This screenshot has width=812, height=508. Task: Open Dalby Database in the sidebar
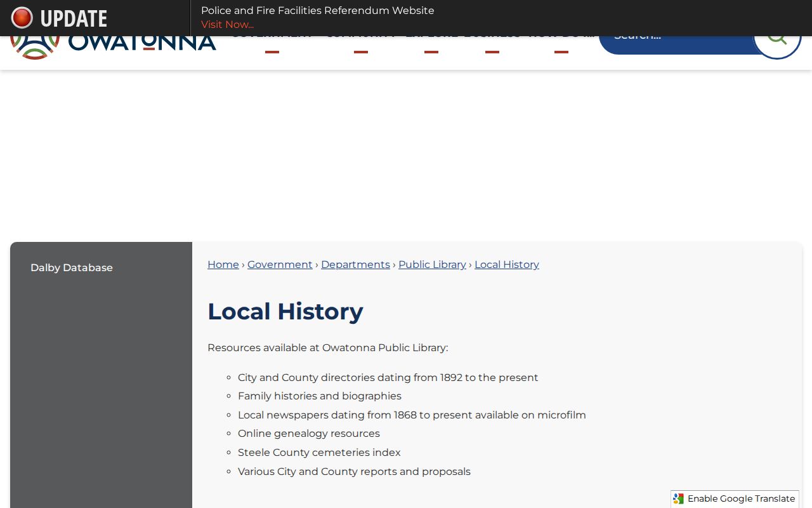(72, 268)
